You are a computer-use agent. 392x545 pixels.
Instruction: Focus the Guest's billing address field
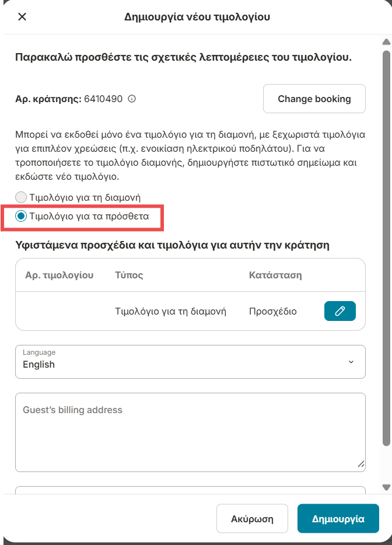click(190, 432)
